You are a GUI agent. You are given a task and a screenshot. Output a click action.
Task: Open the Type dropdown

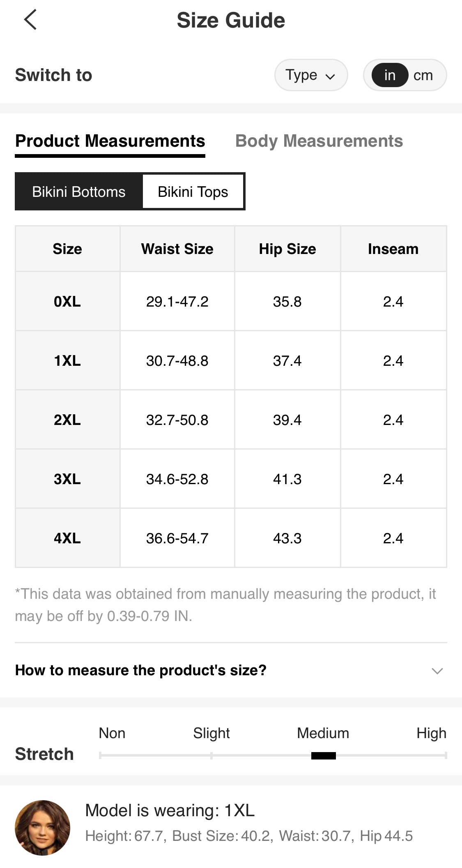(311, 75)
